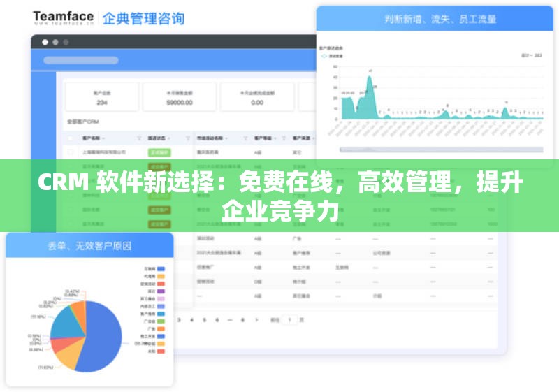
Task: Click the green banner headline about CRM 软件新选择
Action: [280, 196]
